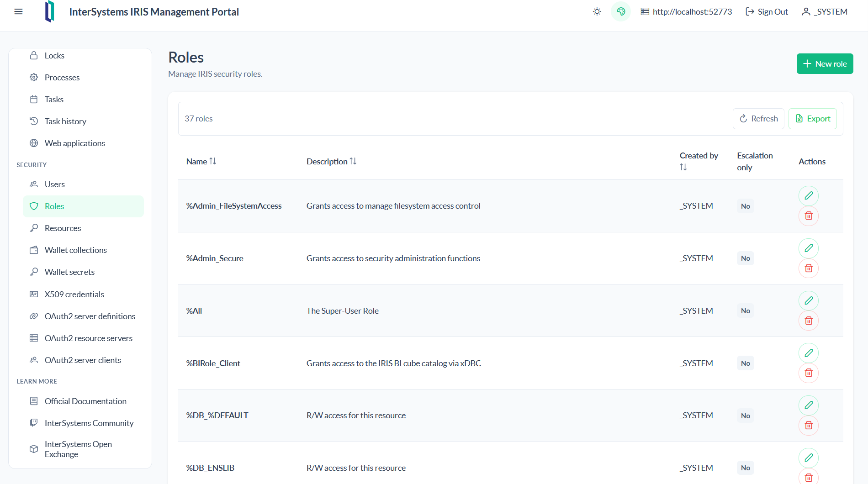Click the %All role name
Viewport: 868px width, 484px height.
pos(194,311)
